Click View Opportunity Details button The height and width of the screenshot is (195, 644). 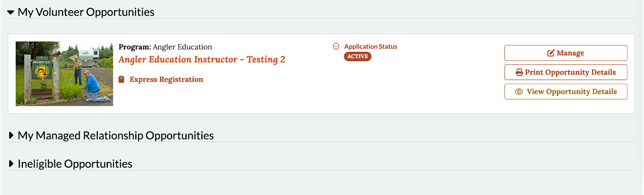[x=566, y=92]
